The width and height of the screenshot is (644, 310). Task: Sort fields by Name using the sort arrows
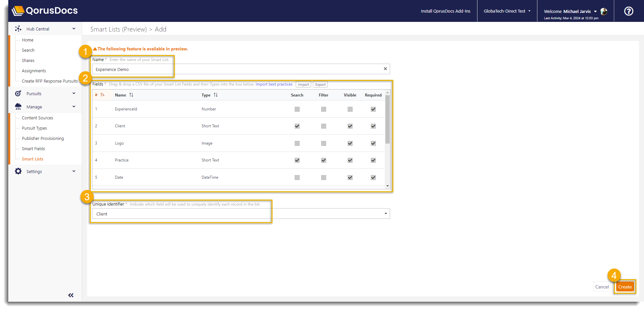(131, 95)
